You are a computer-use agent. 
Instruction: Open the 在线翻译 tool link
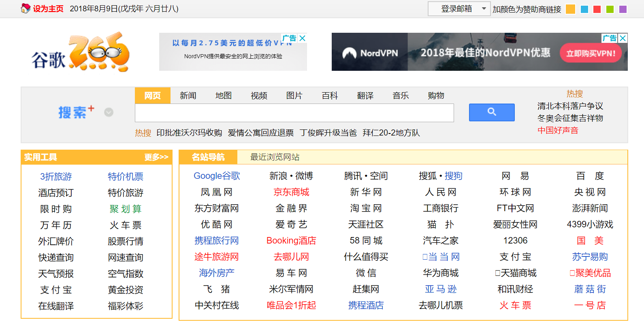(56, 306)
